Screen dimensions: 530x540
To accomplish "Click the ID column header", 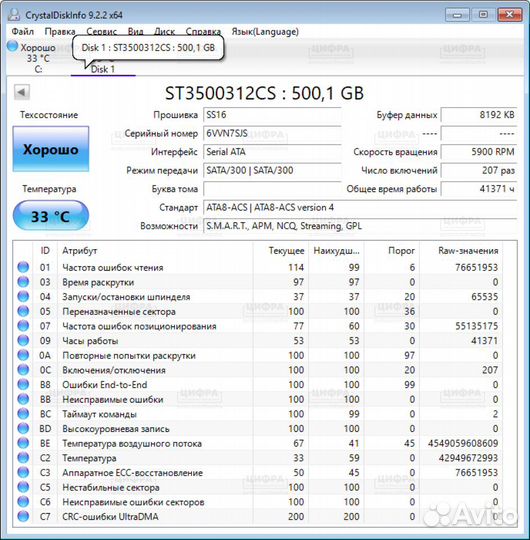I will tap(45, 251).
